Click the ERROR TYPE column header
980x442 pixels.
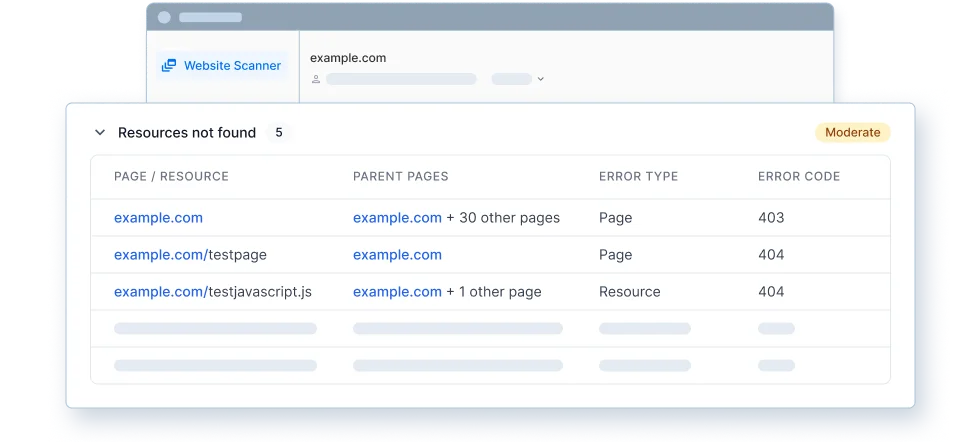click(x=638, y=176)
